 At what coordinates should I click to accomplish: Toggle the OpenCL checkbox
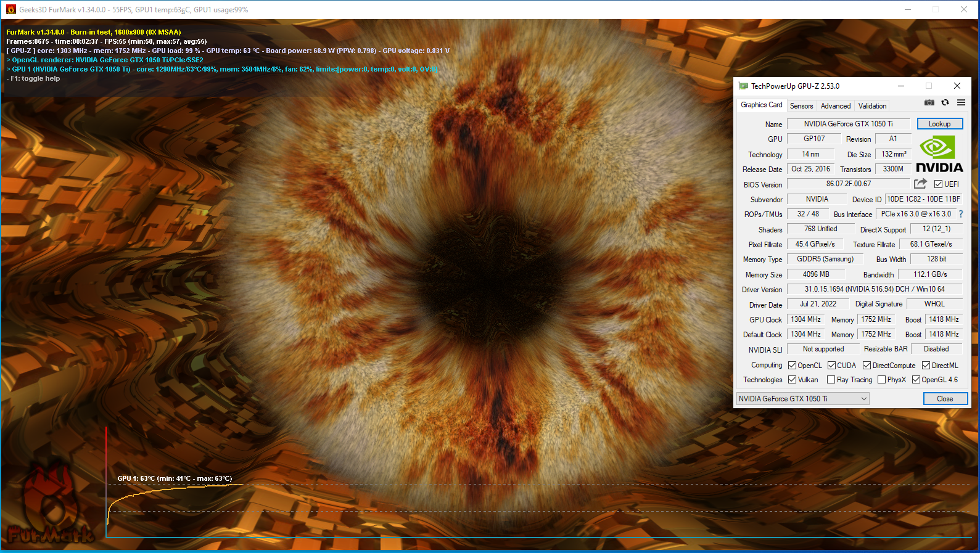pyautogui.click(x=793, y=366)
